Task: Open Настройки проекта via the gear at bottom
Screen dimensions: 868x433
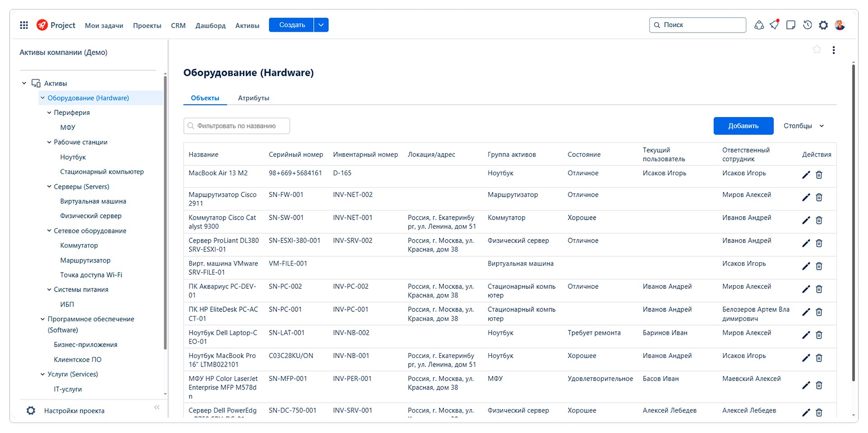Action: coord(30,410)
